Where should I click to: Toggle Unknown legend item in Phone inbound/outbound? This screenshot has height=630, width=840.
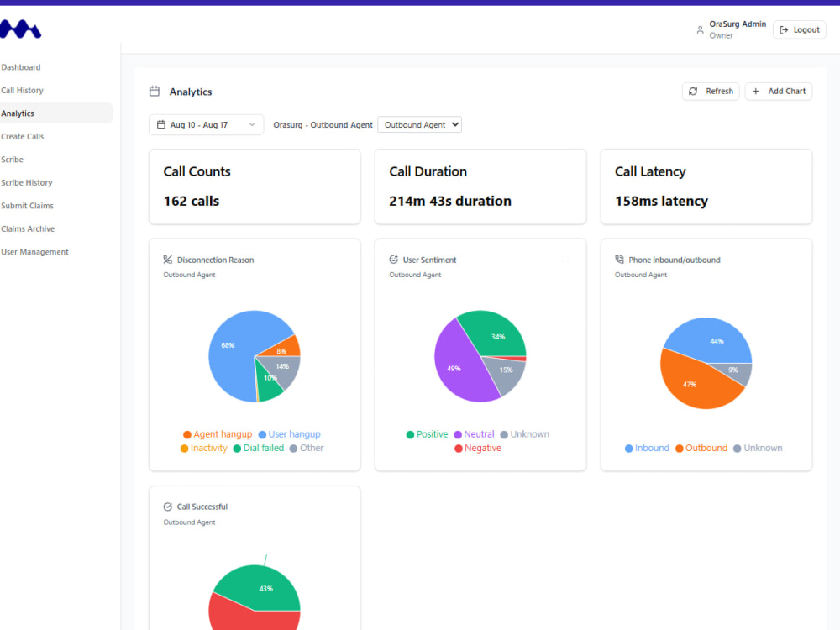(x=758, y=448)
